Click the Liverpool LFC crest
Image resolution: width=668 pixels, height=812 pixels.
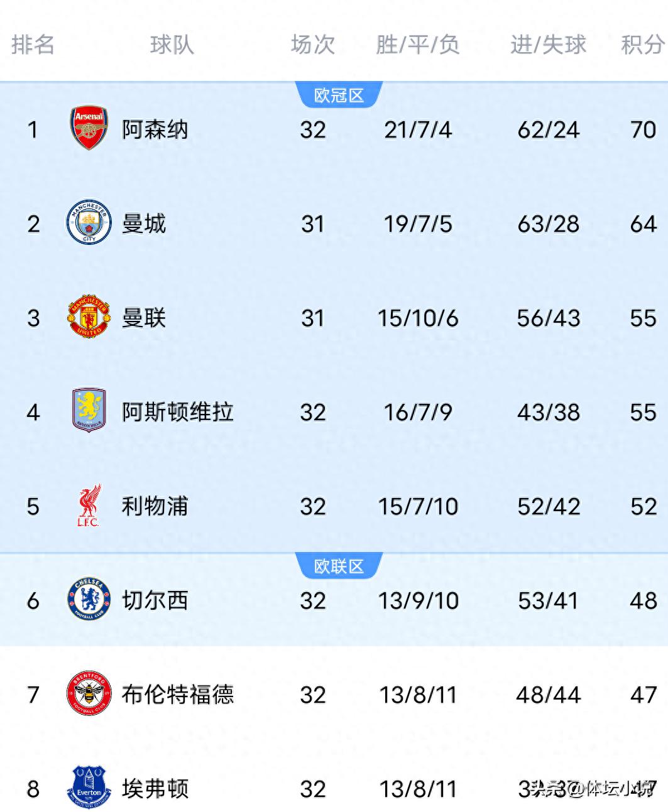89,505
